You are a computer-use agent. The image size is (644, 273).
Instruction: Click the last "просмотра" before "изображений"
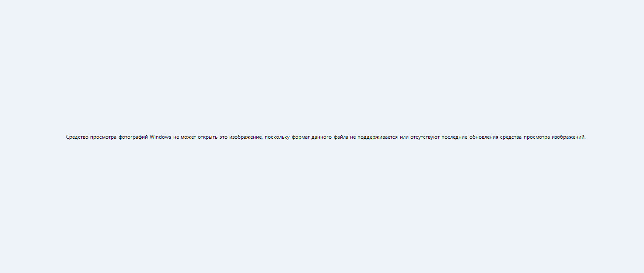point(537,137)
